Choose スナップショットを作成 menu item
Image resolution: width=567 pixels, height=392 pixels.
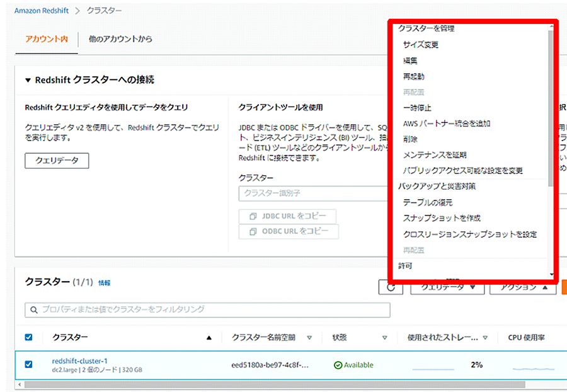pyautogui.click(x=442, y=218)
